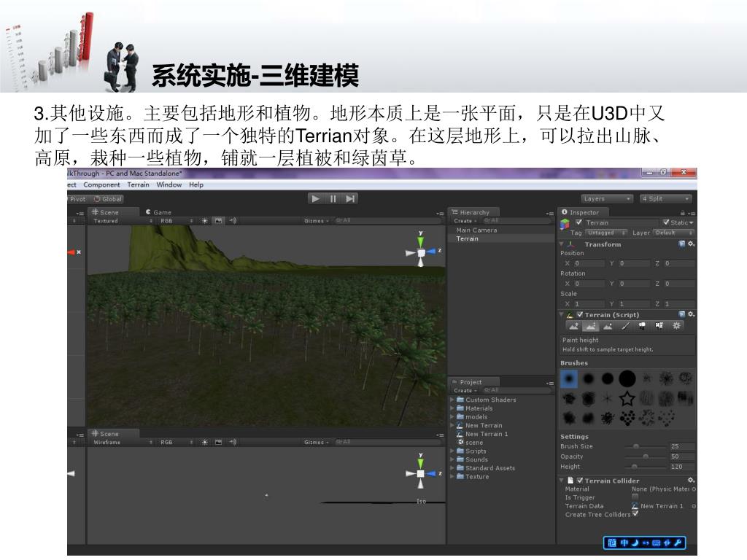
Task: Choose the largest solid round brush
Action: coord(627,378)
